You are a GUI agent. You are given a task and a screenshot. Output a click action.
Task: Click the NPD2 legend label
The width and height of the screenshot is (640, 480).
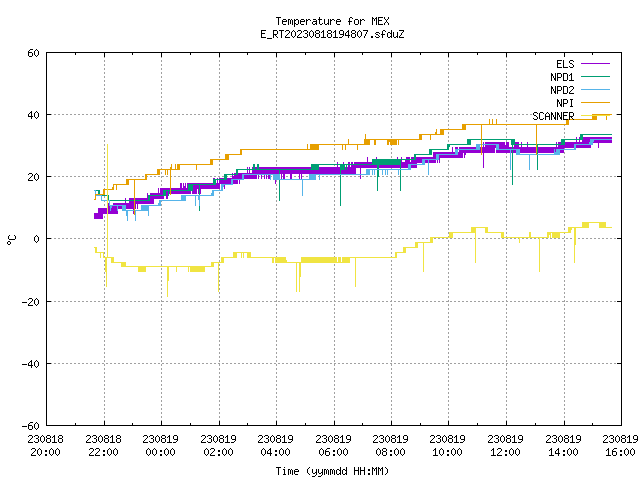[x=562, y=90]
